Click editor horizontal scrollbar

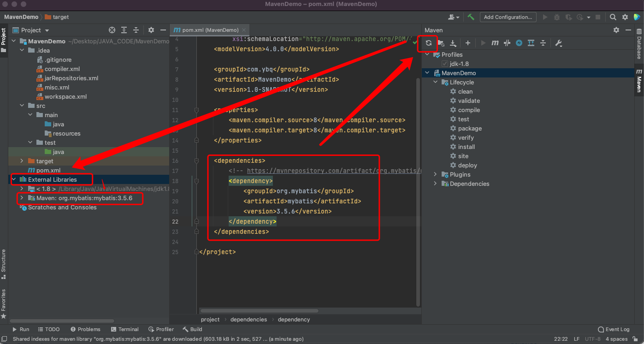pyautogui.click(x=260, y=311)
